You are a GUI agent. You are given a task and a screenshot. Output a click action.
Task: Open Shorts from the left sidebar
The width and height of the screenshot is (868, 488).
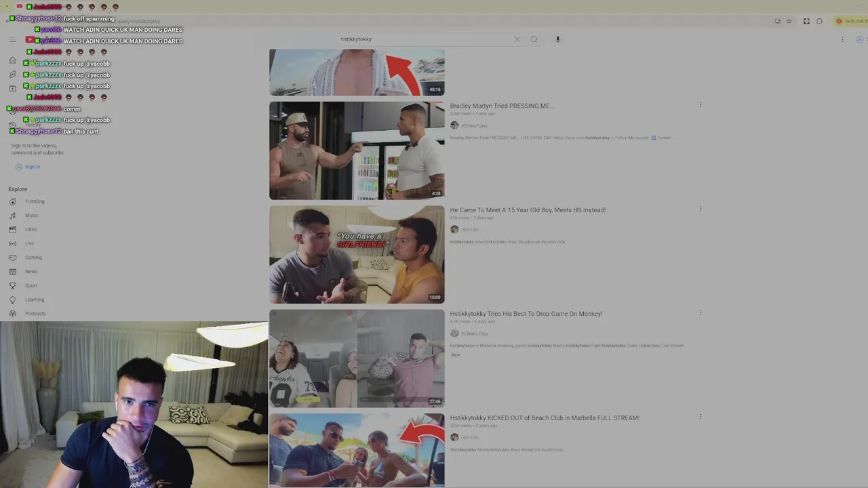click(x=12, y=75)
